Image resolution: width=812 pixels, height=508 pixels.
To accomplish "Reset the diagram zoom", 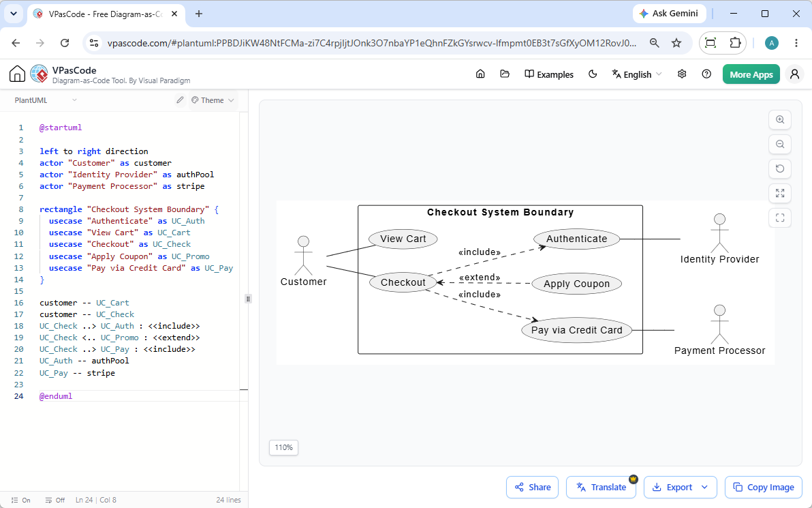I will 780,168.
